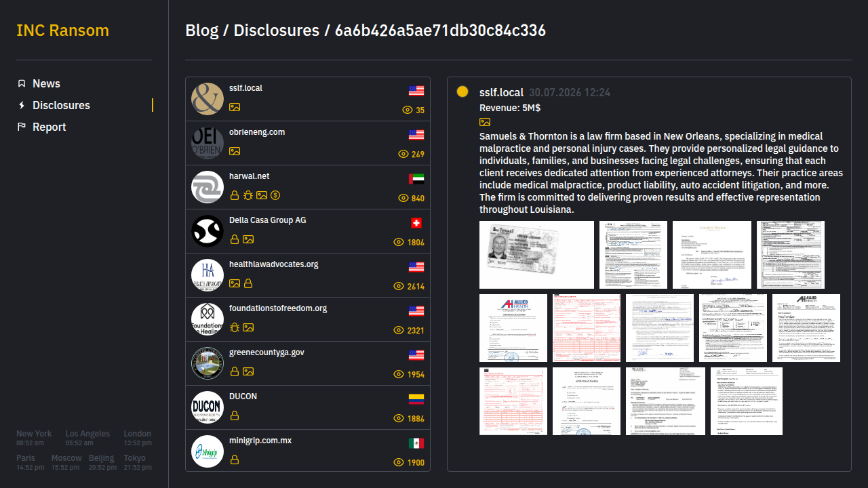This screenshot has height=488, width=868.
Task: Open the minigrip.com.mx entry
Action: tap(308, 450)
